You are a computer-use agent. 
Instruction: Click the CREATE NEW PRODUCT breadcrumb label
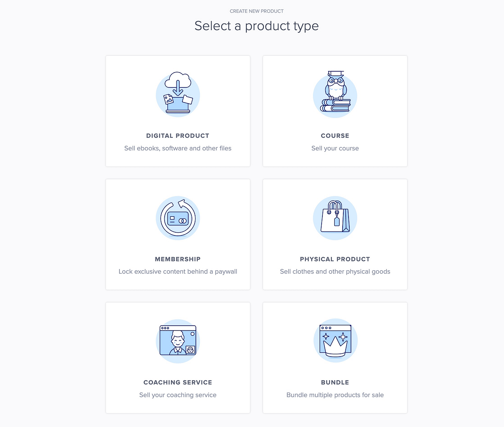(256, 11)
